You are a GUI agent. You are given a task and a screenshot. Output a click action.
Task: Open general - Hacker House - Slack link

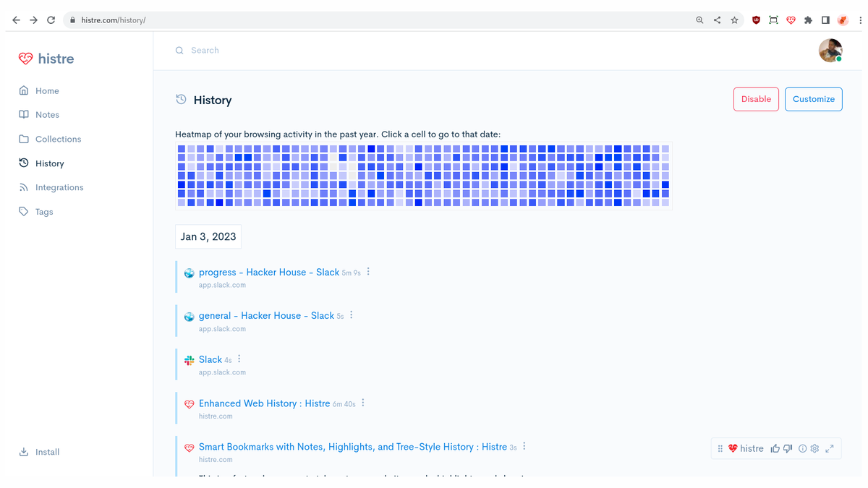point(266,315)
